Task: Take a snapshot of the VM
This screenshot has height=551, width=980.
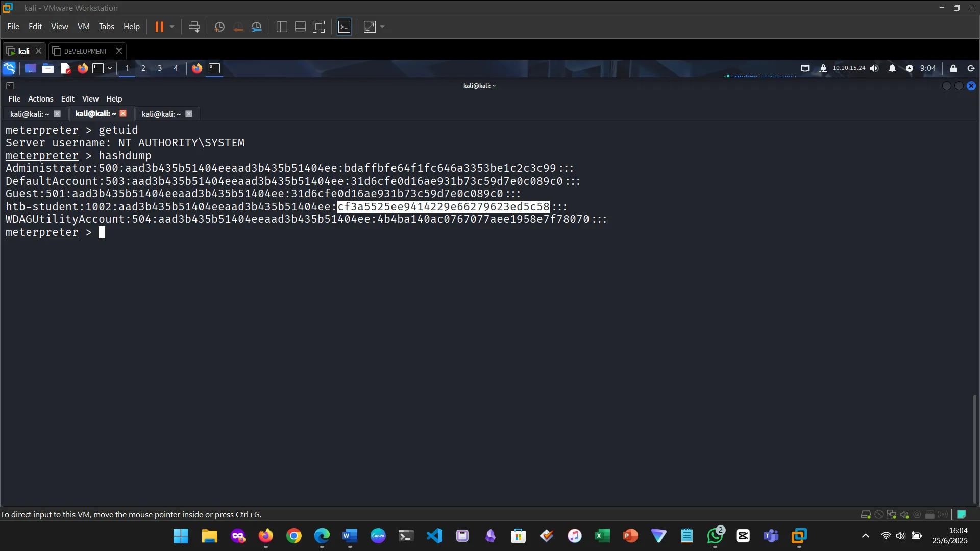Action: pyautogui.click(x=219, y=27)
